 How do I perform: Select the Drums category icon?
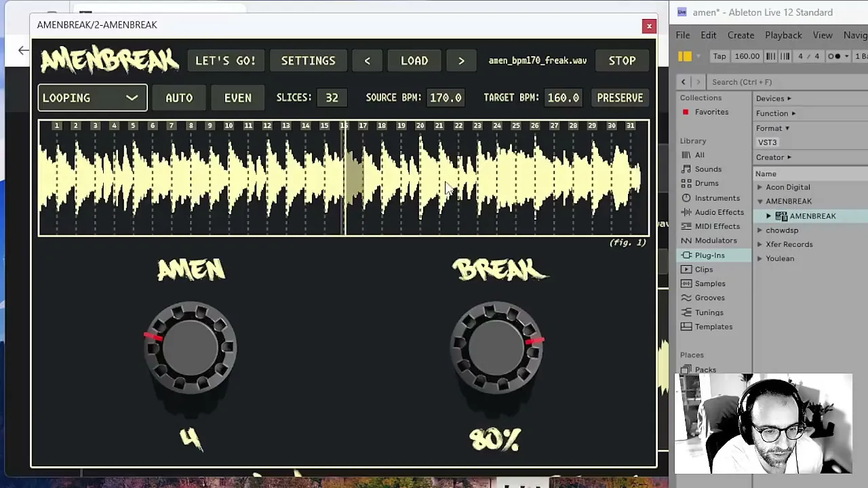(x=686, y=184)
